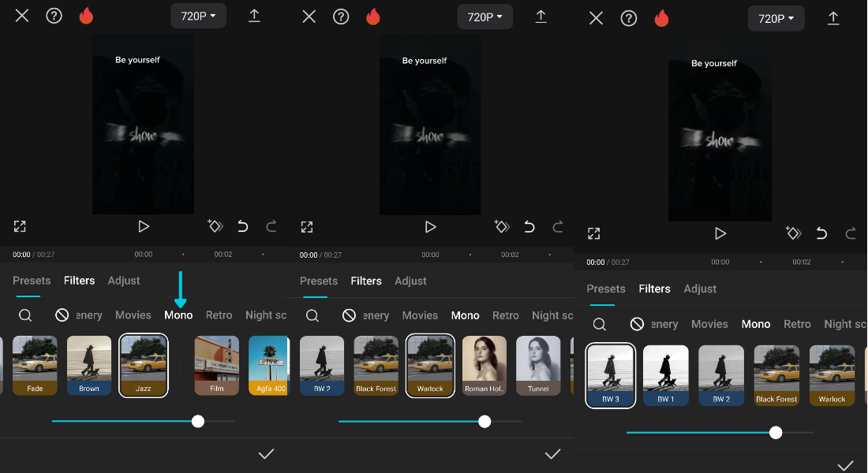Tap the export icon in the right screenshot
This screenshot has height=473, width=868.
pos(833,18)
